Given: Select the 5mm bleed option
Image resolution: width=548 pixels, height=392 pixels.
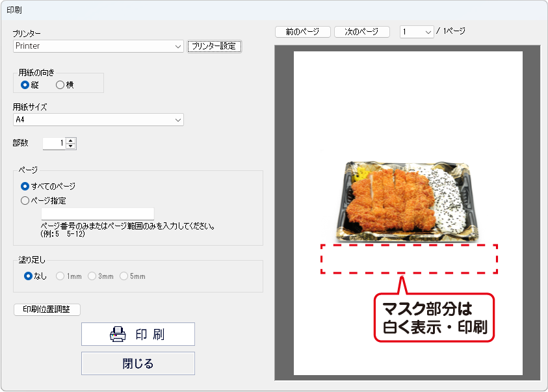Looking at the screenshot, I should click(124, 276).
